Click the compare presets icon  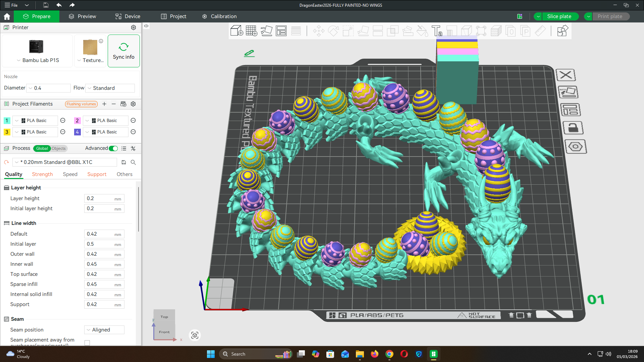point(133,148)
